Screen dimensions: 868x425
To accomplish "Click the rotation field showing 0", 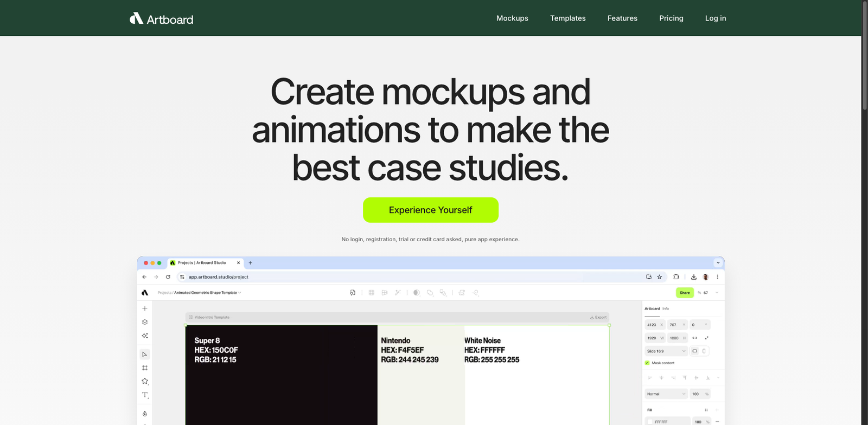I will [x=700, y=325].
